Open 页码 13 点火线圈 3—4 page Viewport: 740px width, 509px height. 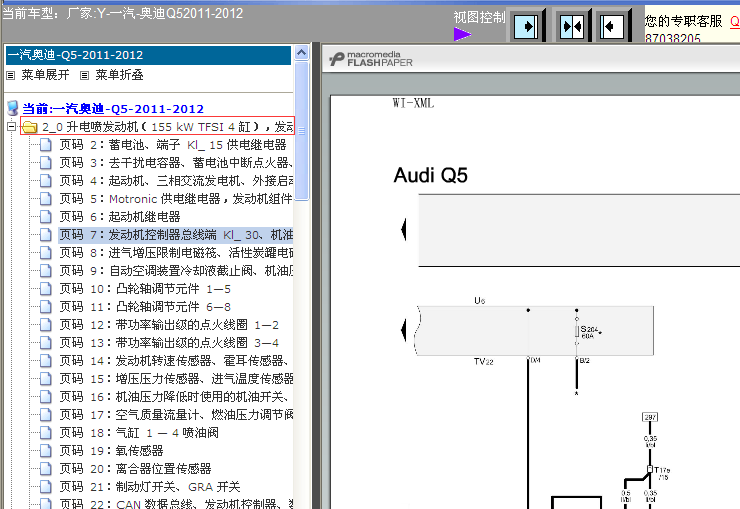click(169, 342)
